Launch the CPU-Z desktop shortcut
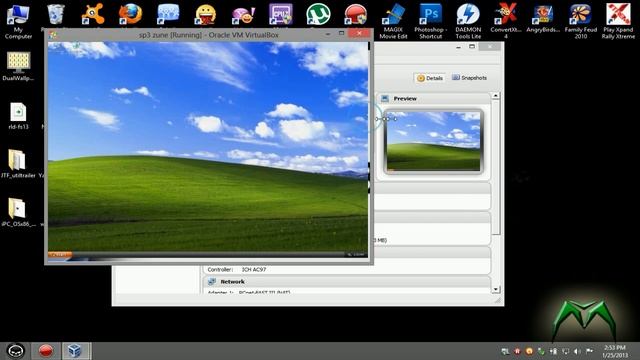The width and height of the screenshot is (640, 360). 280,15
